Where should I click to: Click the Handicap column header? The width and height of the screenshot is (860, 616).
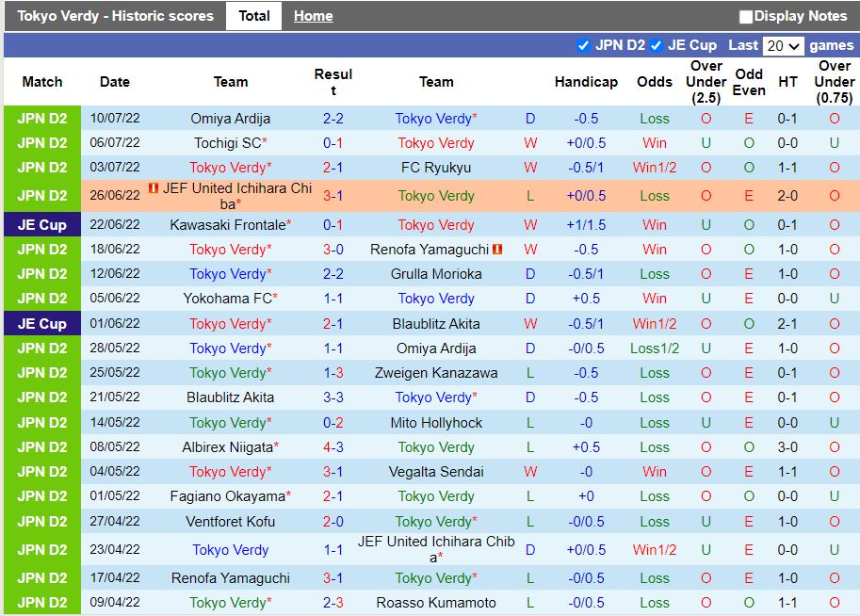(x=586, y=82)
